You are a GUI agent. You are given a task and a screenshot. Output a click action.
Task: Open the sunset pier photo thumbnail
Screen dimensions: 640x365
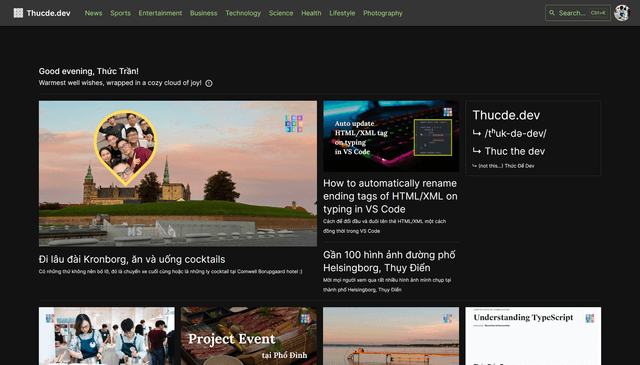tap(391, 336)
